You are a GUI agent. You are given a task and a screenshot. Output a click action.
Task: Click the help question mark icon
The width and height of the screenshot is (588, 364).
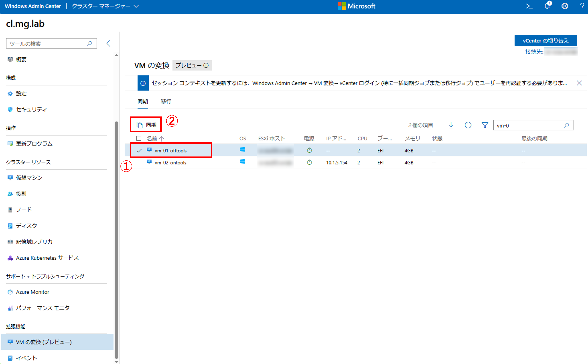(582, 6)
